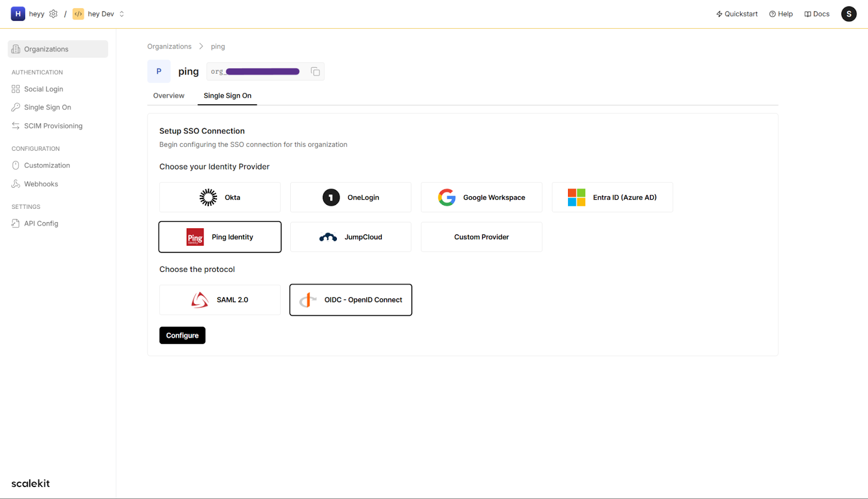Select OneLogin as identity provider
This screenshot has width=868, height=499.
point(350,197)
